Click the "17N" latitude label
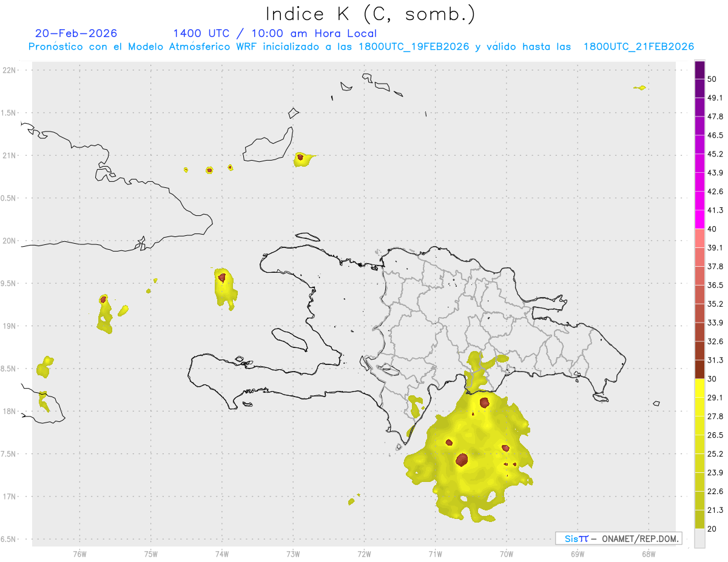Viewport: 728px width, 562px height. point(10,497)
